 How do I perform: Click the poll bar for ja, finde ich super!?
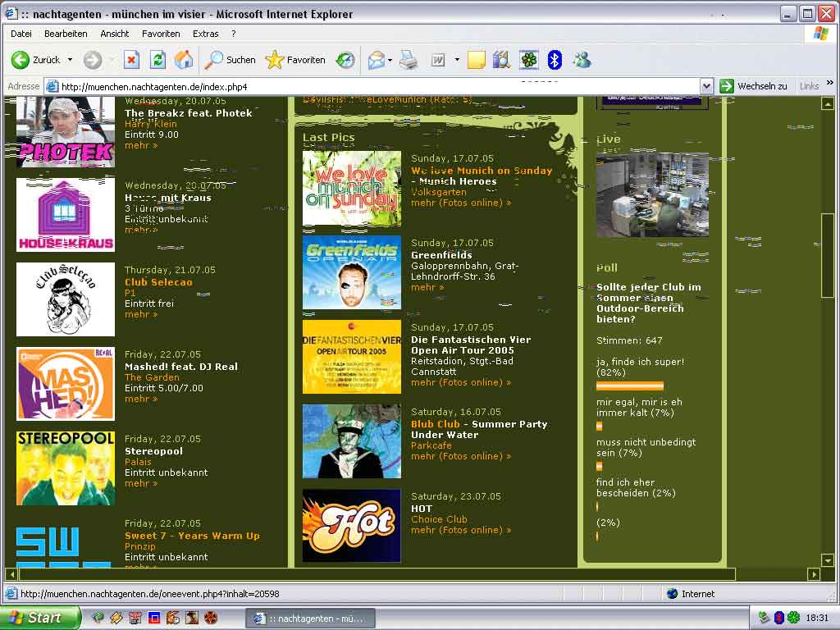630,386
